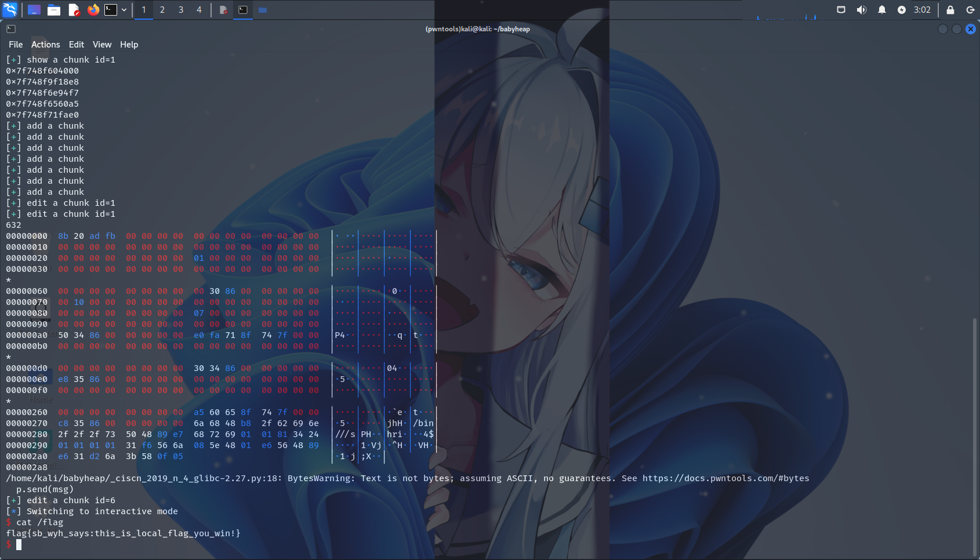
Task: Open the file manager launcher
Action: 54,10
